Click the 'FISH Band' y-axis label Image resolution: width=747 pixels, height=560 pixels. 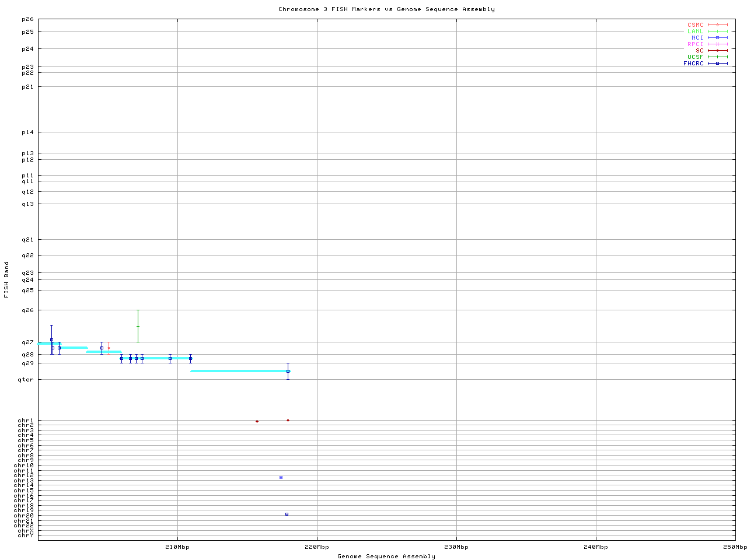coord(6,279)
